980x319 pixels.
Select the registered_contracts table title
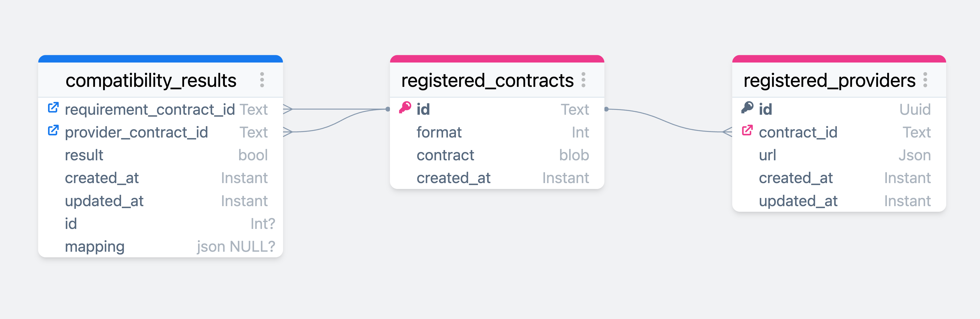[x=487, y=81]
